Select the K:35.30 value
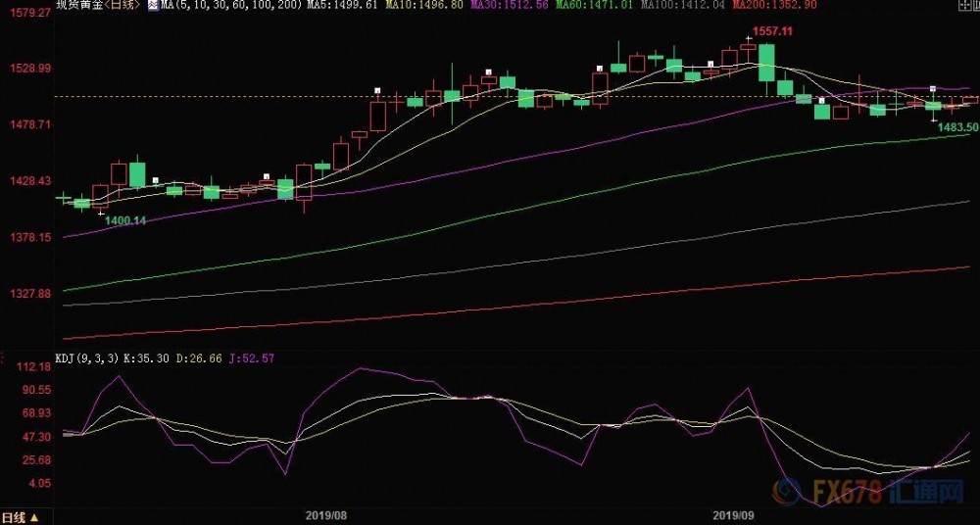The height and width of the screenshot is (525, 980). [146, 358]
